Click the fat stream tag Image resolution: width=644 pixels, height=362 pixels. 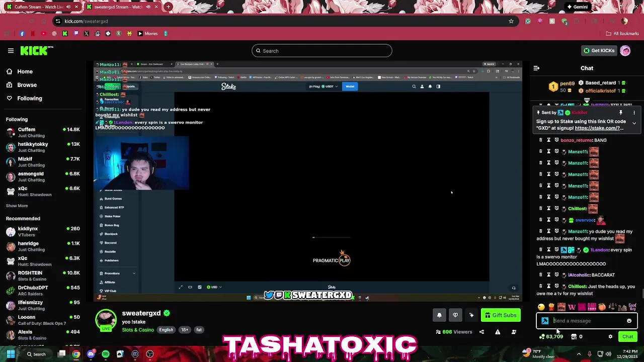pyautogui.click(x=199, y=330)
